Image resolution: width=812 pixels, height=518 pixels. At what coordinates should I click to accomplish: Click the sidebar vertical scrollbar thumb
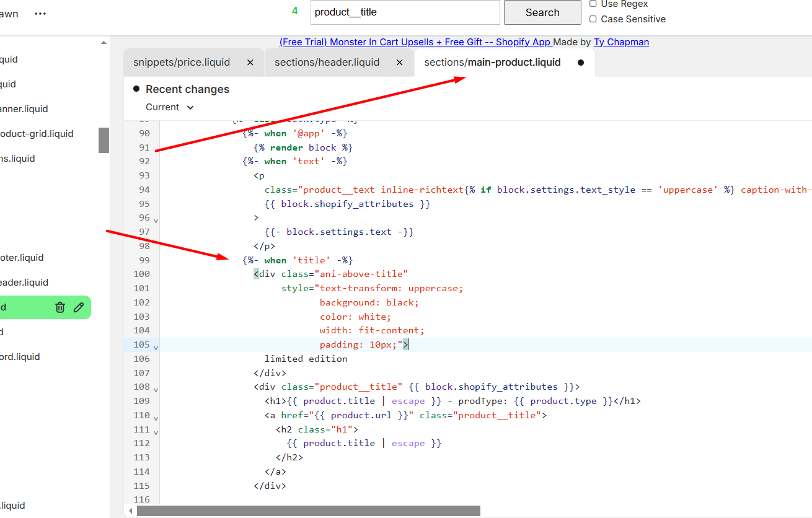(x=104, y=140)
